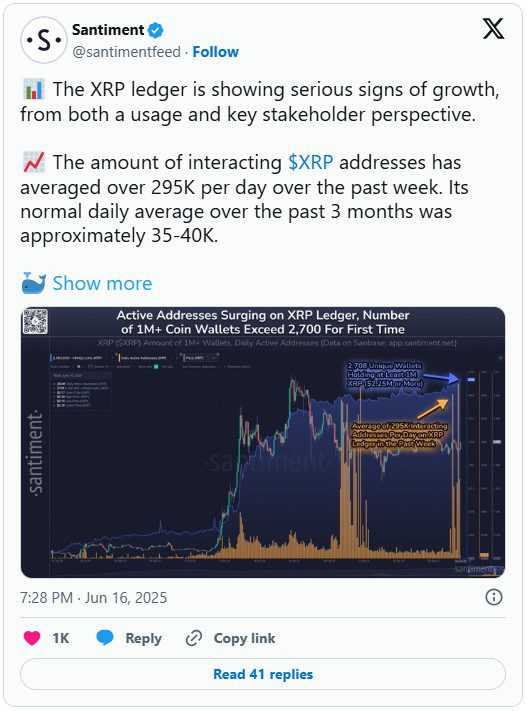
Task: Open the Twitter info circle icon
Action: point(493,597)
